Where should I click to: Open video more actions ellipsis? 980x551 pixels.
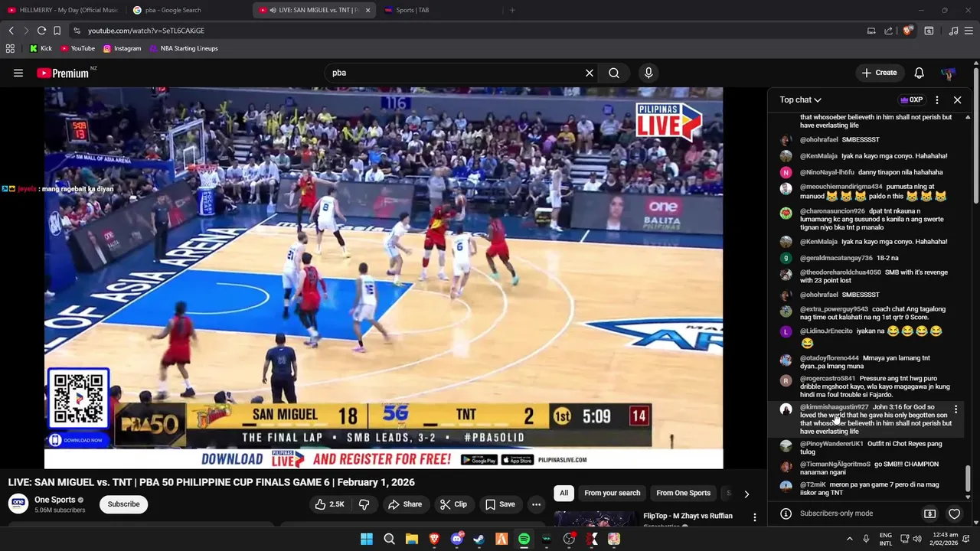pos(536,504)
